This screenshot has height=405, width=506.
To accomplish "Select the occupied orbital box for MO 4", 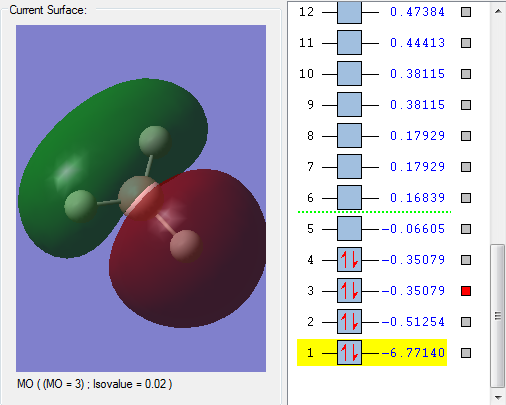I will coord(349,259).
